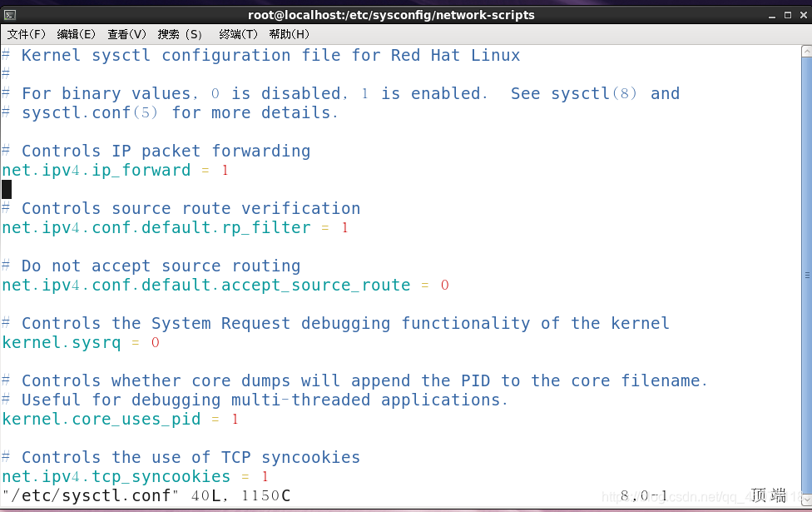Click comment 'Do not accept source routing'
This screenshot has height=512, width=812.
(x=151, y=266)
